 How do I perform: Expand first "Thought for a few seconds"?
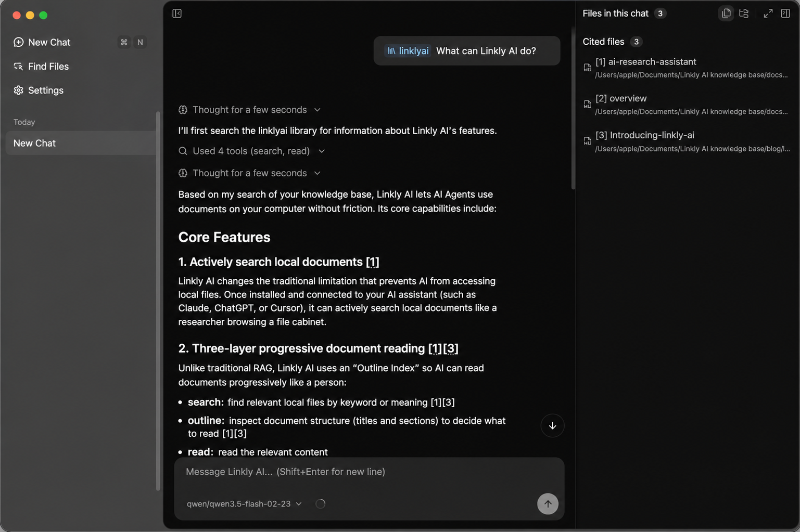coord(250,110)
